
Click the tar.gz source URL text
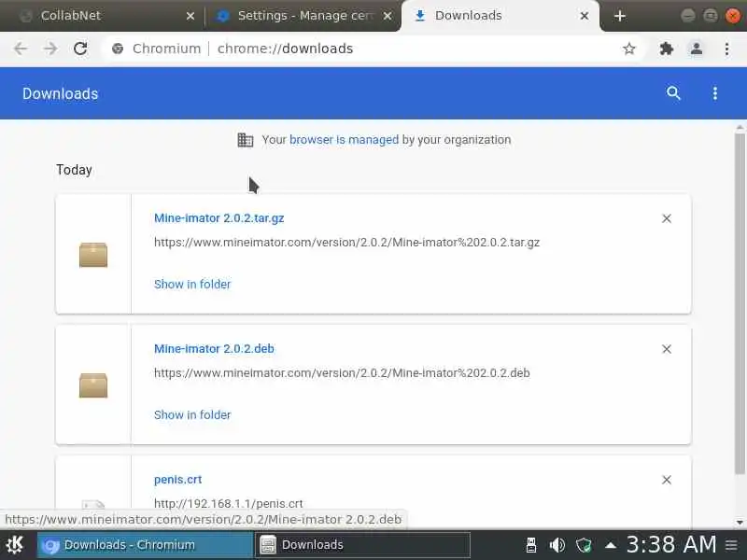[x=346, y=243]
